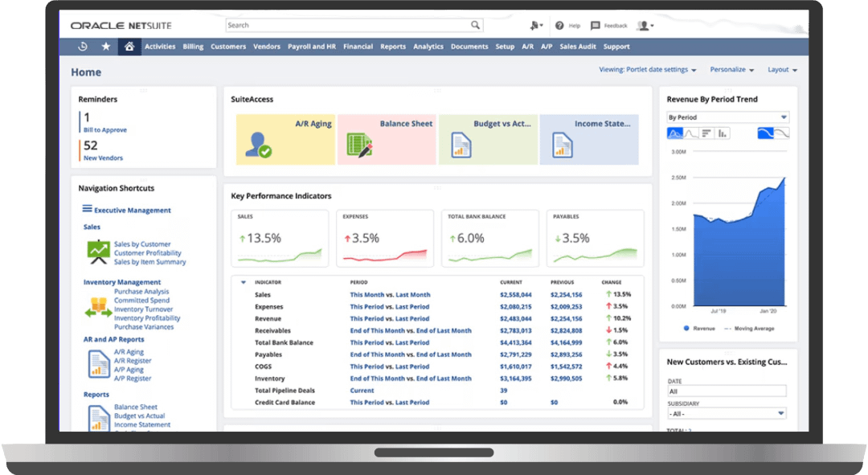Click the Inventory Management boxes icon
Image resolution: width=868 pixels, height=475 pixels.
[x=98, y=307]
